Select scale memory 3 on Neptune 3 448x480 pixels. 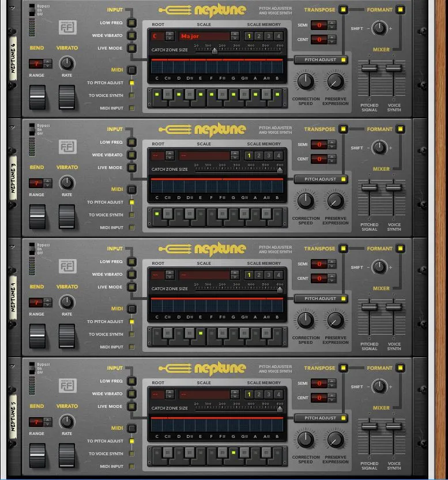269,156
